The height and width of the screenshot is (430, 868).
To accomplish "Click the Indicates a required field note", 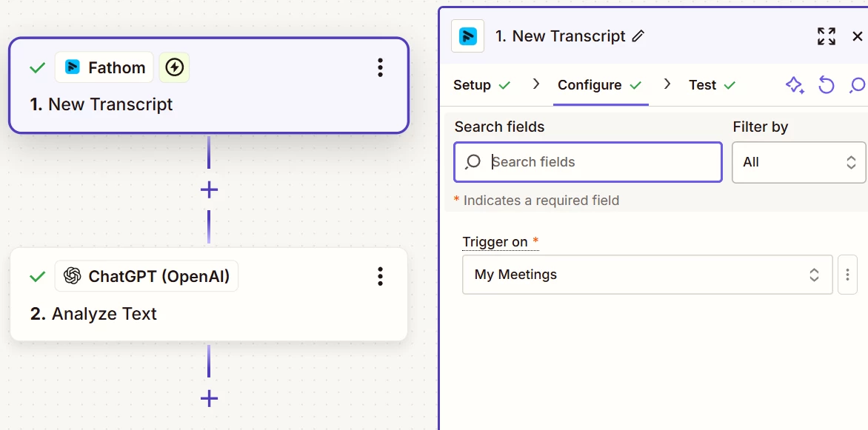I will [x=536, y=201].
